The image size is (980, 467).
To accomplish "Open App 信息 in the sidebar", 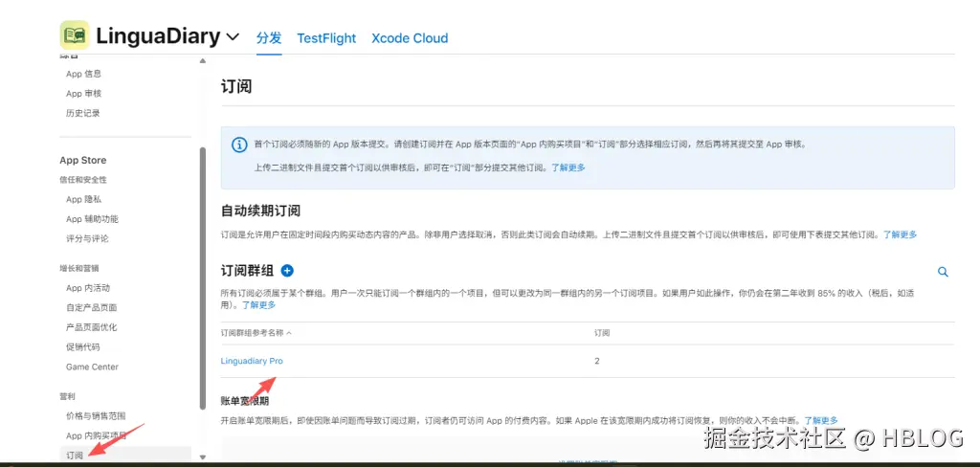I will tap(84, 74).
